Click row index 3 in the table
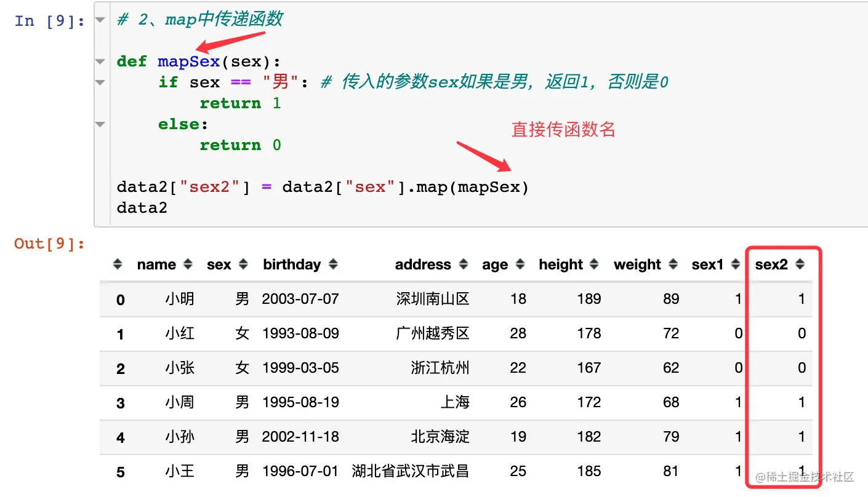The image size is (868, 497). pos(121,403)
